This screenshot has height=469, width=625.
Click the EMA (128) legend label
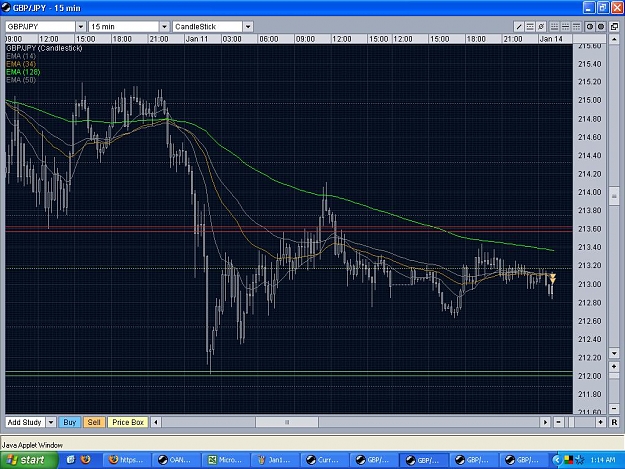coord(23,72)
